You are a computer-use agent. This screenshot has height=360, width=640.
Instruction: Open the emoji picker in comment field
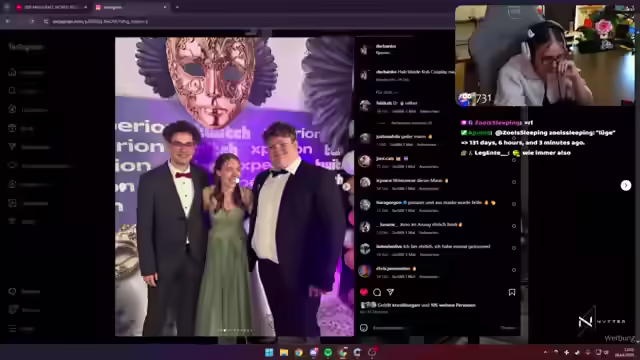point(364,328)
